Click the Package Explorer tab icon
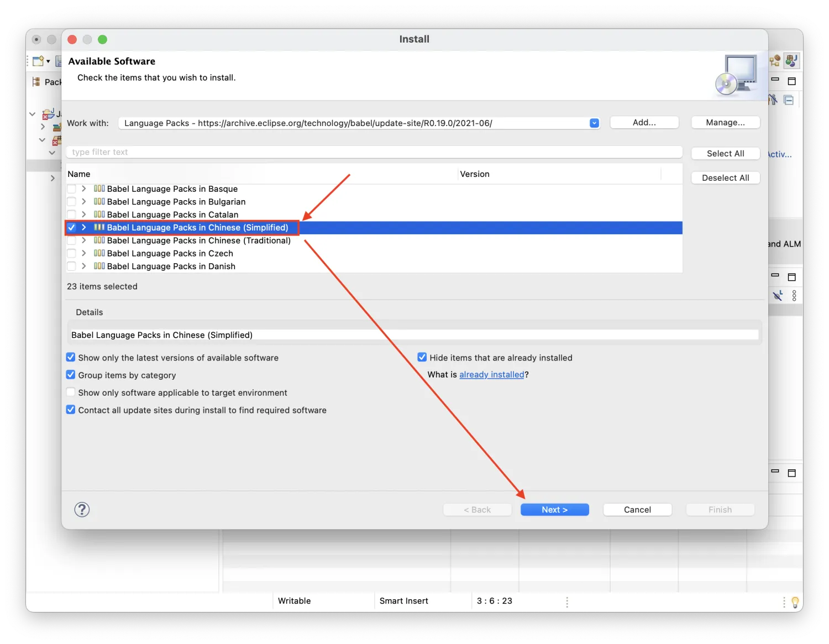Image resolution: width=829 pixels, height=644 pixels. [36, 82]
